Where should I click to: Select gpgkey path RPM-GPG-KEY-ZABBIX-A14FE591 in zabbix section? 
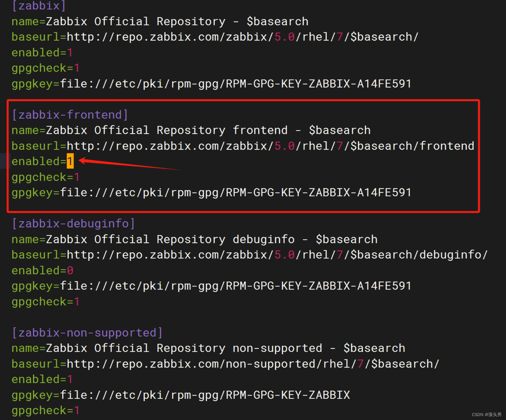click(209, 84)
